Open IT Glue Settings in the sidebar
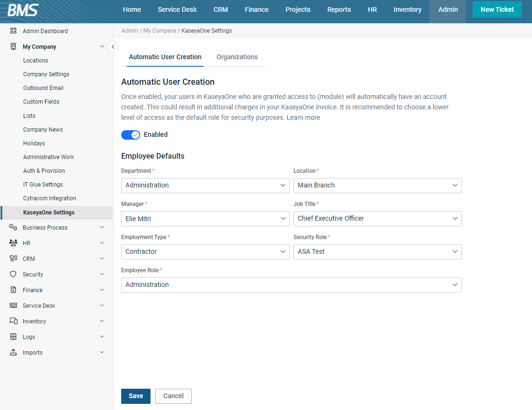This screenshot has height=410, width=532. [x=43, y=184]
